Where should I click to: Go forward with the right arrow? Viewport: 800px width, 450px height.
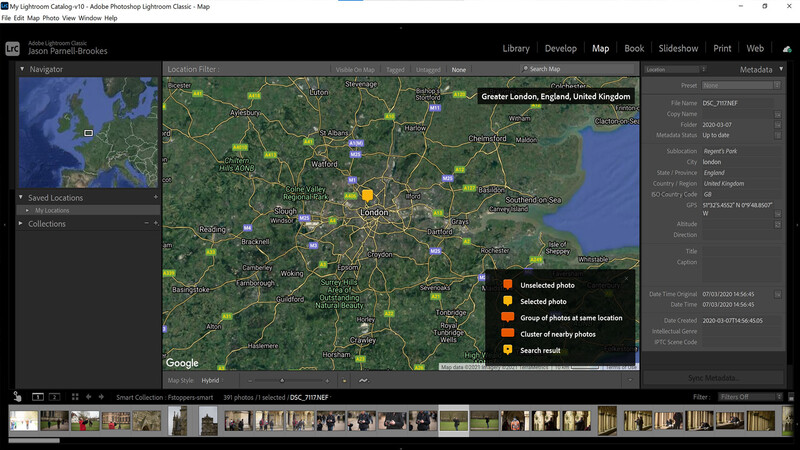tap(101, 396)
